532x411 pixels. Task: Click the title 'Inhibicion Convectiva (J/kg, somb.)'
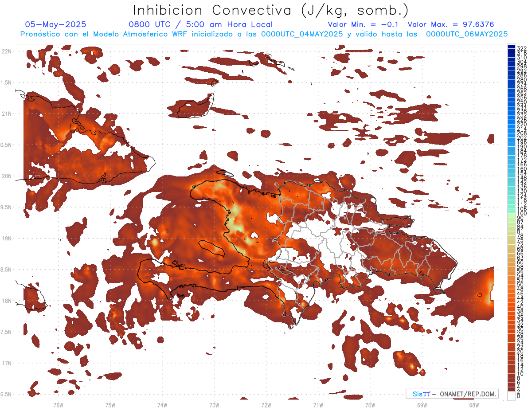point(270,10)
